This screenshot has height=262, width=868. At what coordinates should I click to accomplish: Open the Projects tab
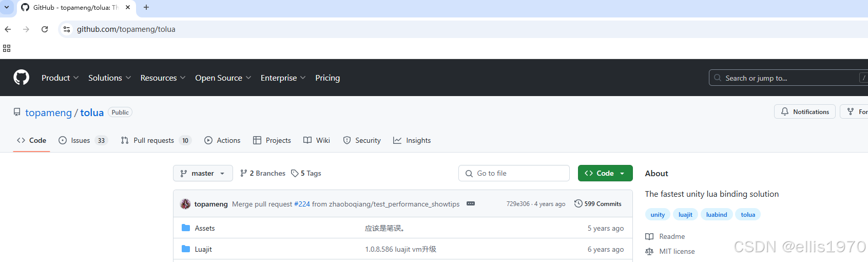coord(272,140)
